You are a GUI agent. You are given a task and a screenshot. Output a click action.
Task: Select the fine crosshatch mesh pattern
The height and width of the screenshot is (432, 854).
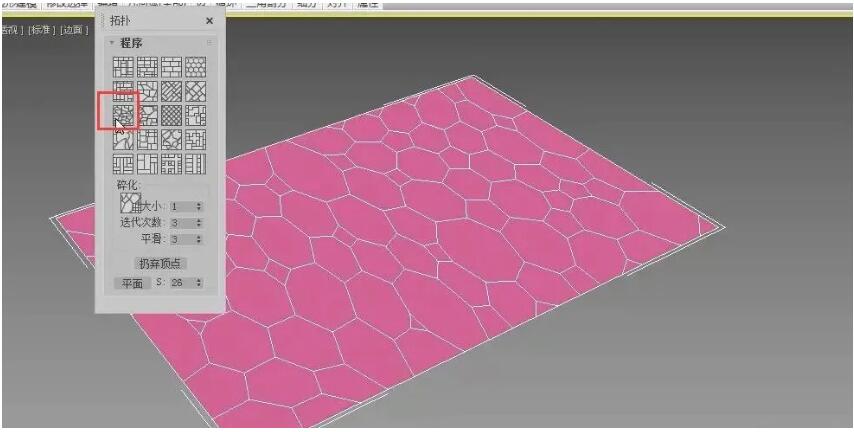coord(171,116)
